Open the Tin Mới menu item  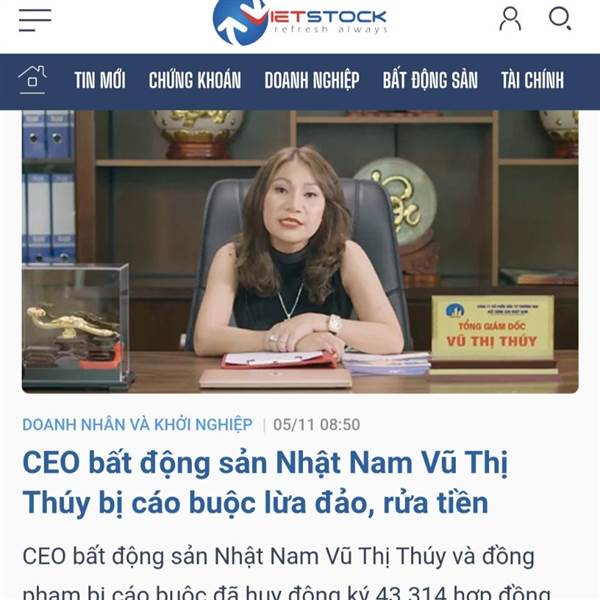tap(99, 80)
